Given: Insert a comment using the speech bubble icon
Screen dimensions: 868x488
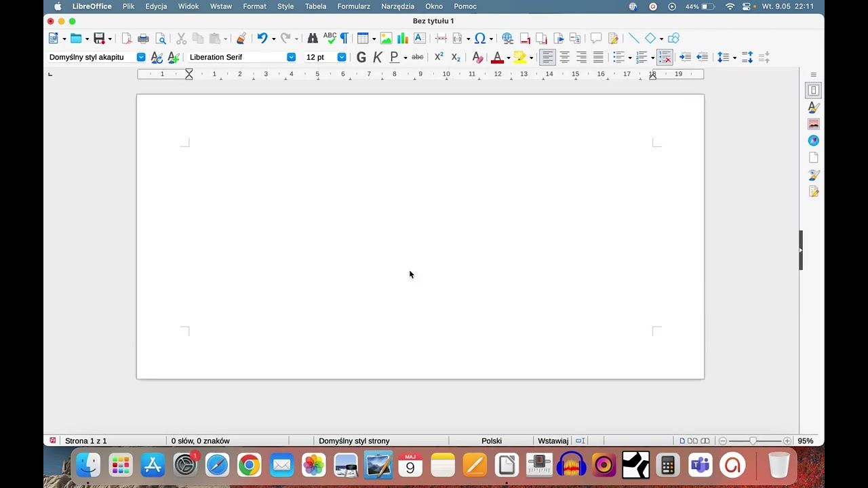Looking at the screenshot, I should [596, 39].
